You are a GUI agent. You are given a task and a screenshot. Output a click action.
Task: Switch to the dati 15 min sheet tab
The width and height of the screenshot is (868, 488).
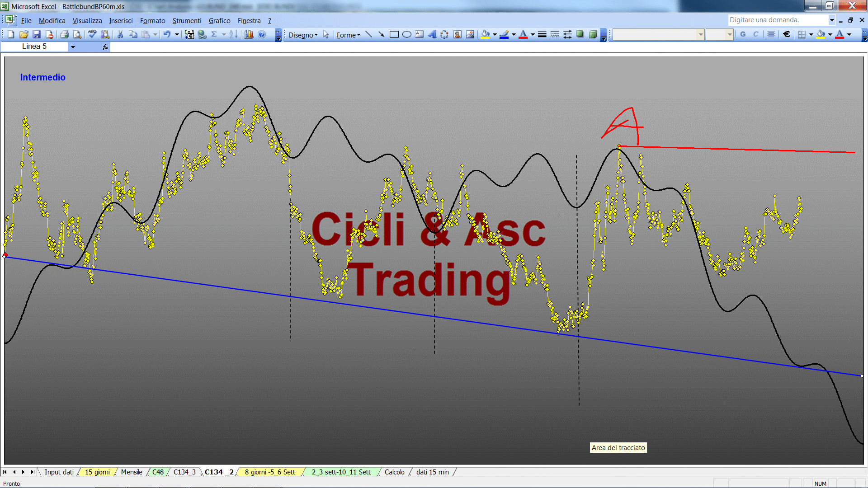pos(433,472)
